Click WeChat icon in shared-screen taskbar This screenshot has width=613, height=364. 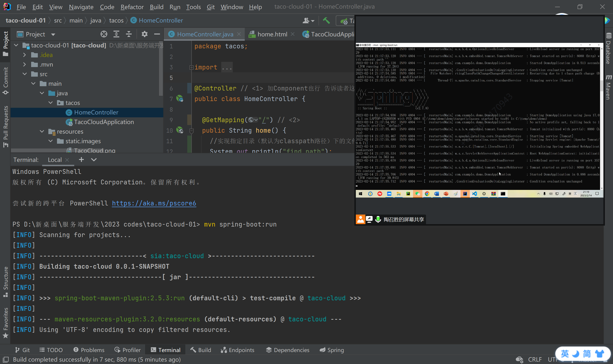click(417, 194)
